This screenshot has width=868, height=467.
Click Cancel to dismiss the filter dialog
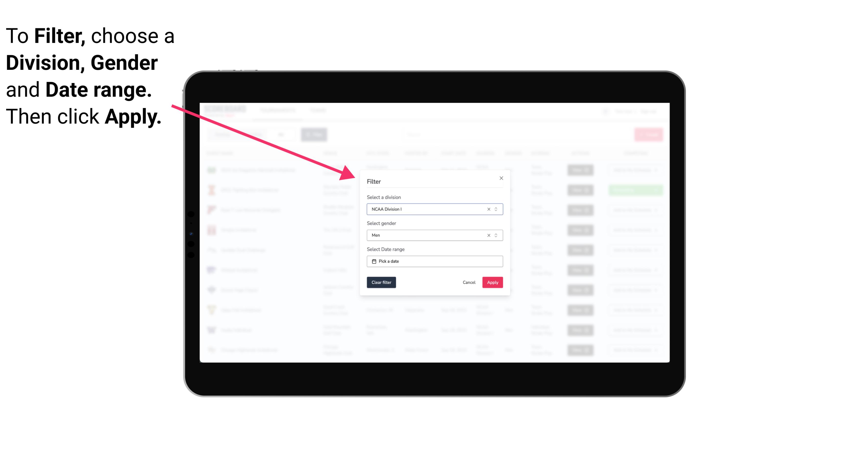[x=469, y=283]
